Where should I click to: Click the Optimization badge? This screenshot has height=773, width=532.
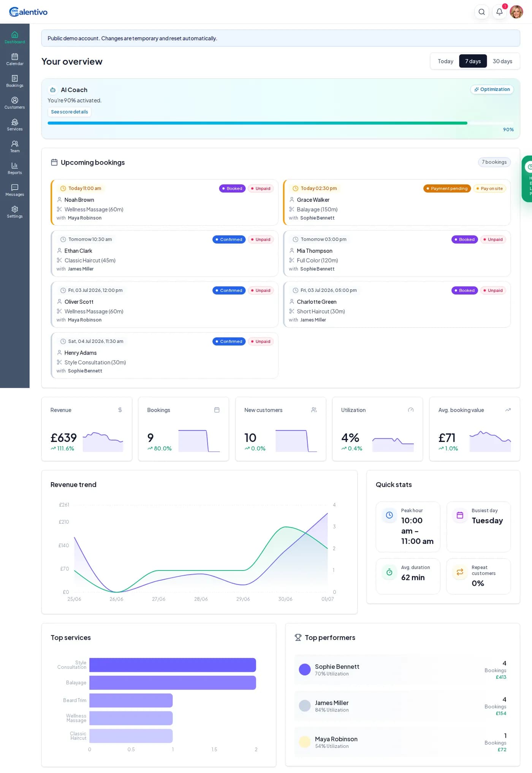(x=492, y=89)
